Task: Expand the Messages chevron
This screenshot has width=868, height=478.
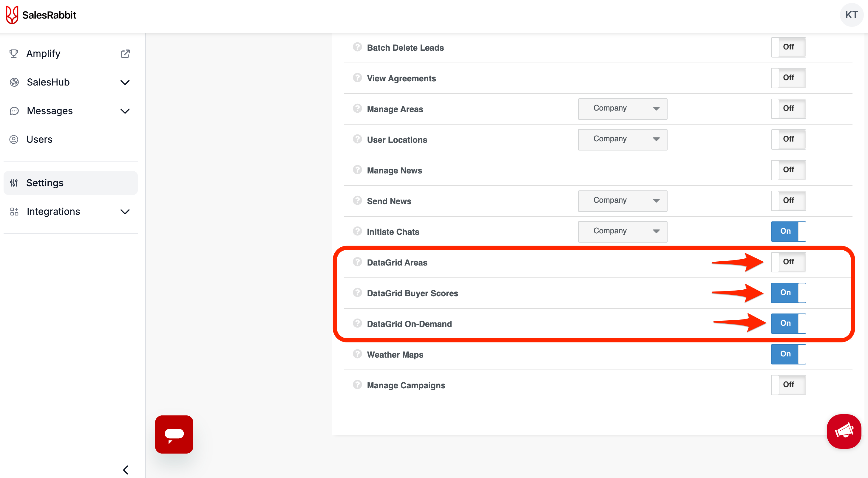Action: 125,111
